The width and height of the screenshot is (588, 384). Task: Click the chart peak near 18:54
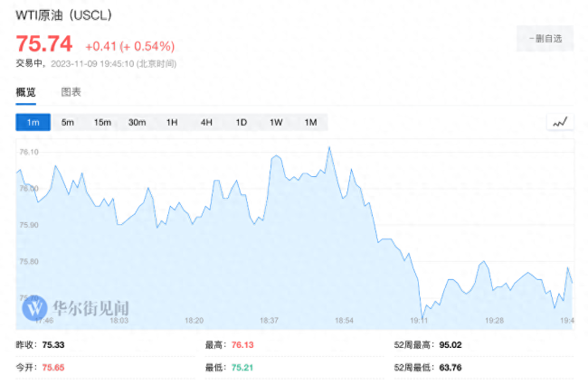[x=329, y=146]
